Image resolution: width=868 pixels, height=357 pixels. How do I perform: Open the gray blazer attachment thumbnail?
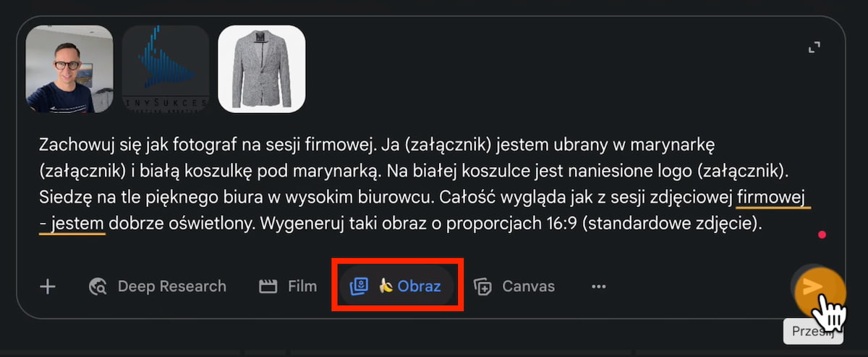tap(262, 69)
